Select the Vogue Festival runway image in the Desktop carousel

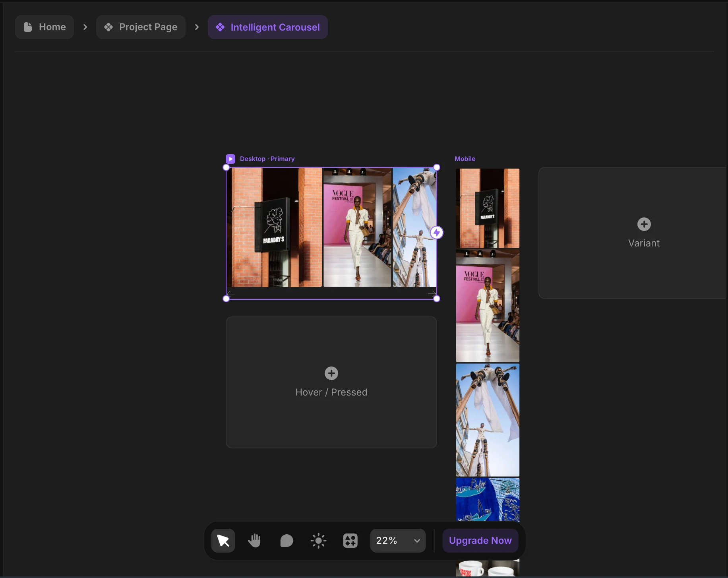click(358, 227)
